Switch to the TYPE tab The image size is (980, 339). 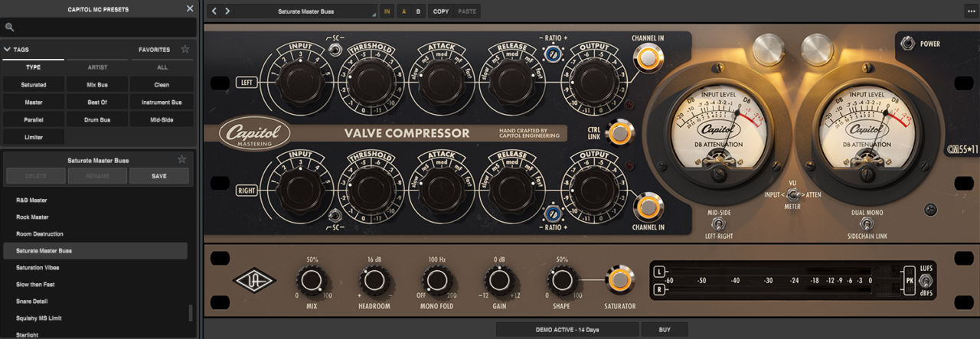tap(33, 67)
